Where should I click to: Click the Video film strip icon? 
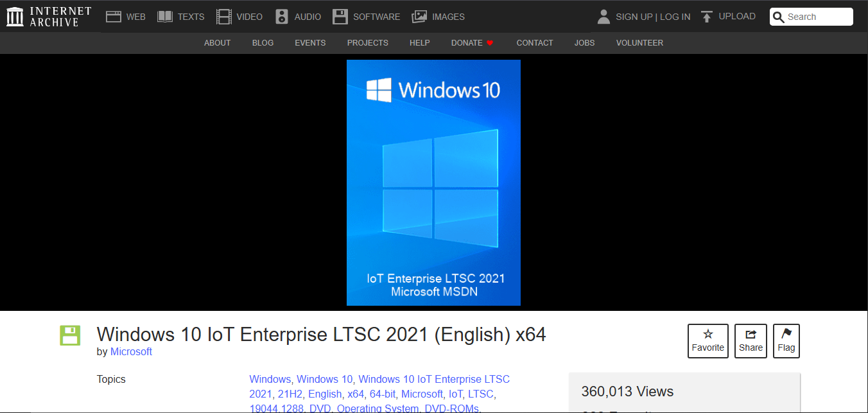click(224, 17)
